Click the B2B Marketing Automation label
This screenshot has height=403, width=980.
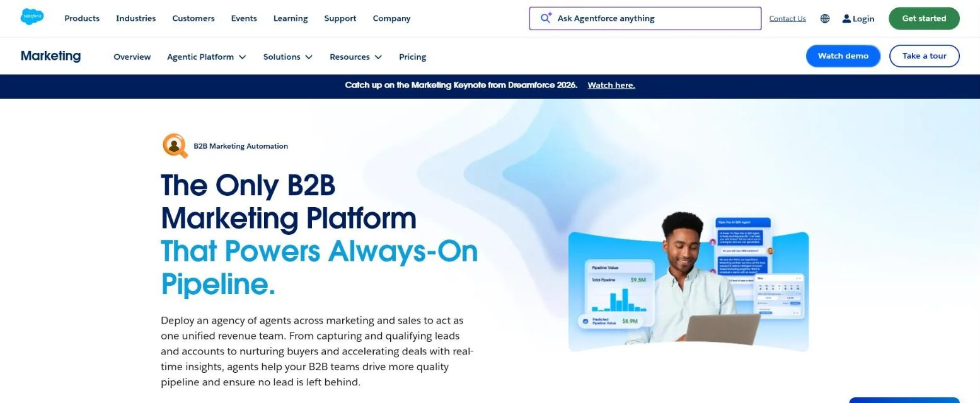[241, 146]
